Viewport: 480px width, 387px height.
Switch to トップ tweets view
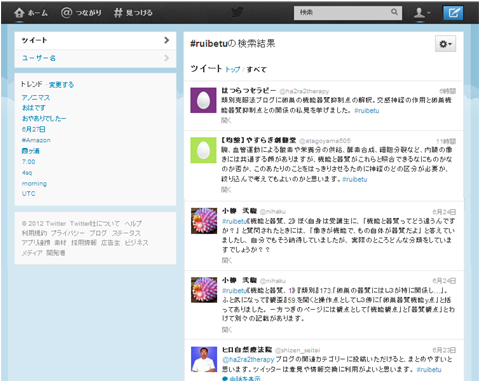click(233, 69)
